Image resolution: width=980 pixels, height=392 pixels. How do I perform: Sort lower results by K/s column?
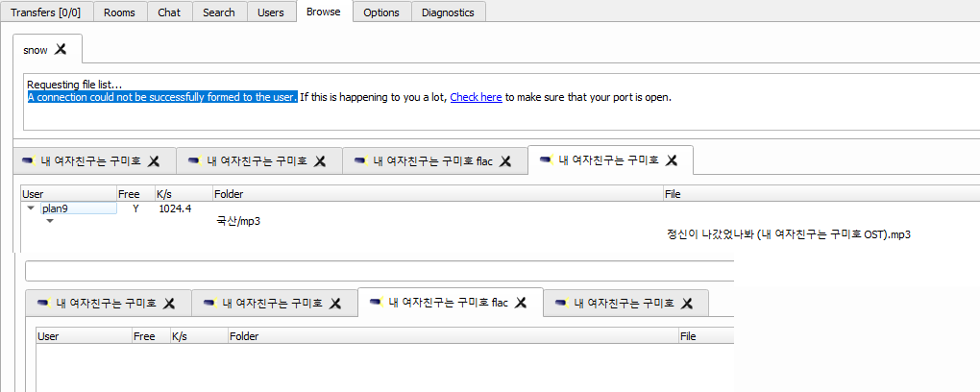coord(199,336)
